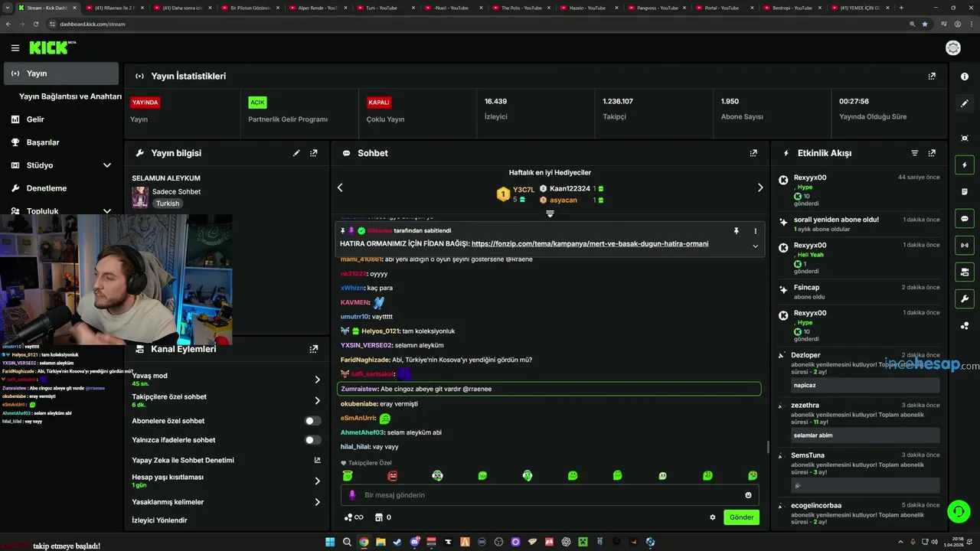Click the shop icon with count 0
This screenshot has width=980, height=551.
pyautogui.click(x=383, y=517)
